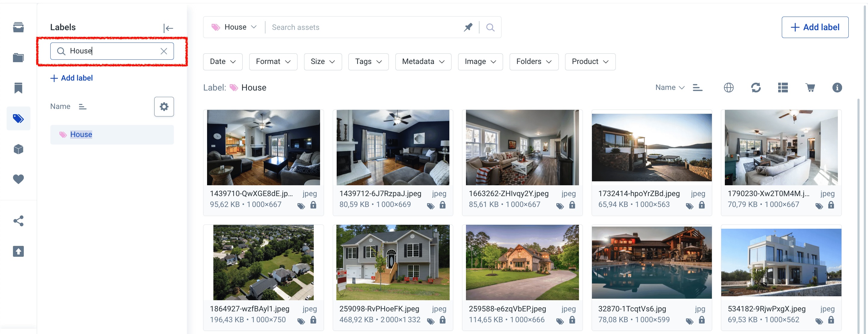This screenshot has height=334, width=868.
Task: Toggle asset sort direction icon
Action: pos(697,88)
